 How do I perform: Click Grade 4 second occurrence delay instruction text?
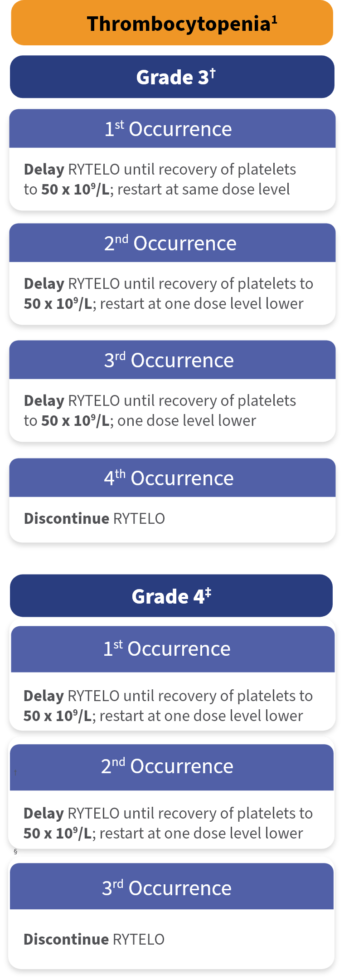point(168,823)
